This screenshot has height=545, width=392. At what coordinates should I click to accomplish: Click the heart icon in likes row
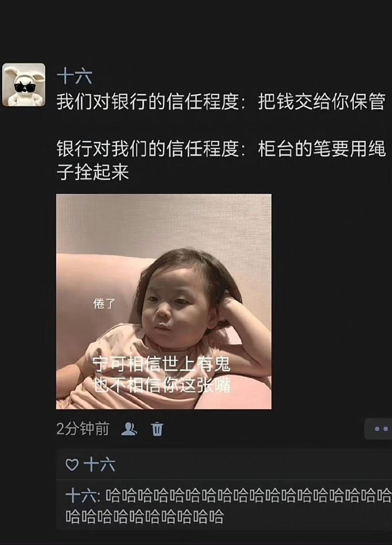(72, 464)
